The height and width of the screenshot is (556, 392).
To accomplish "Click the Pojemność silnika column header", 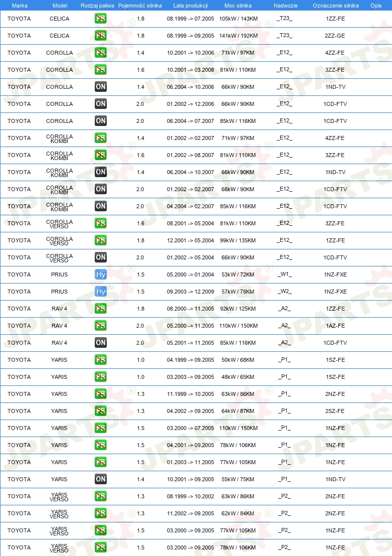I will pos(140,6).
